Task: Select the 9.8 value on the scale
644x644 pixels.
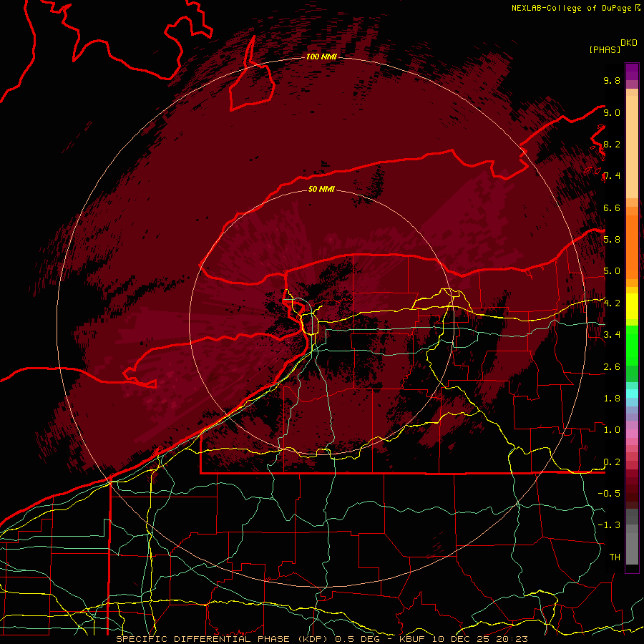Action: (x=612, y=80)
